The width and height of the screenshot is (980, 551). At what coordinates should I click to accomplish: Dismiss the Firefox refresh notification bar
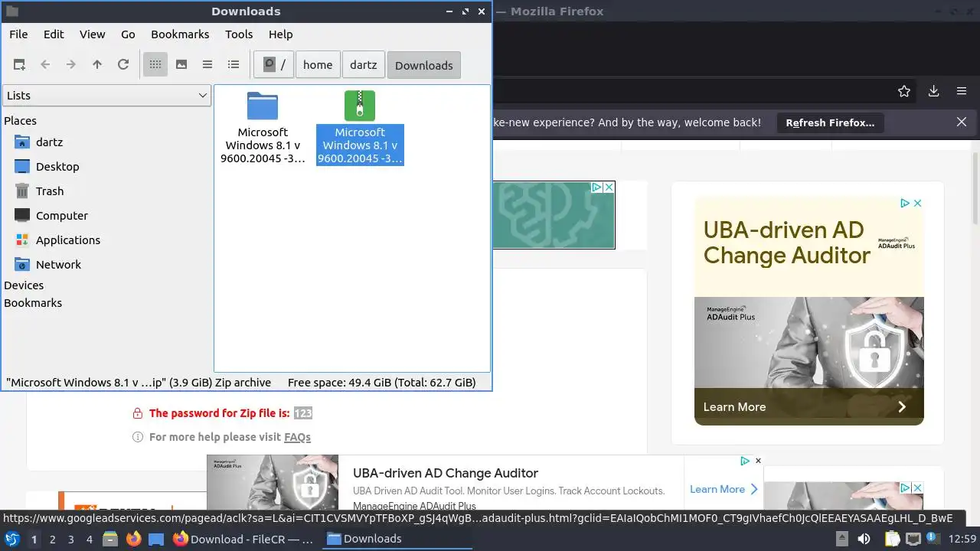pos(962,122)
